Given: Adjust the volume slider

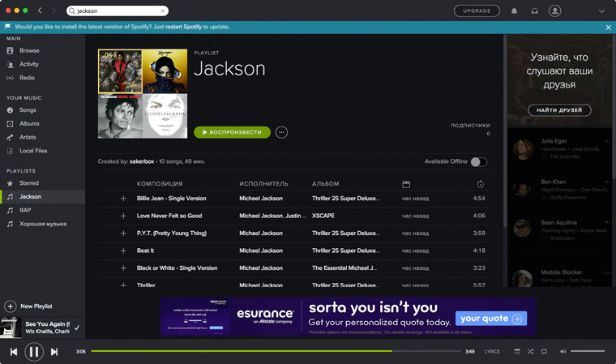Looking at the screenshot, I should coord(588,351).
